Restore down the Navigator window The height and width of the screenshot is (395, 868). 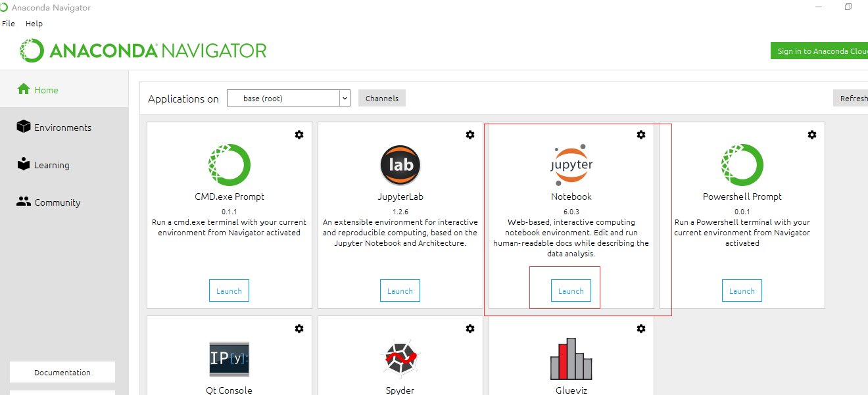[x=848, y=7]
